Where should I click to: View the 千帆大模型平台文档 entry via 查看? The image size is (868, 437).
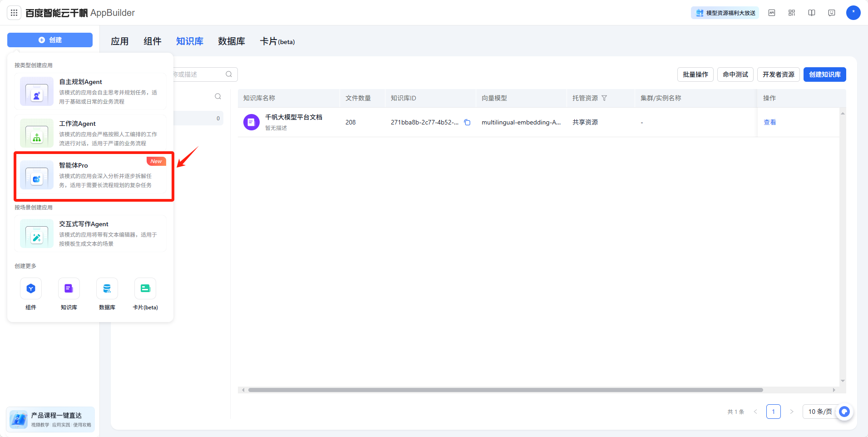coord(769,122)
